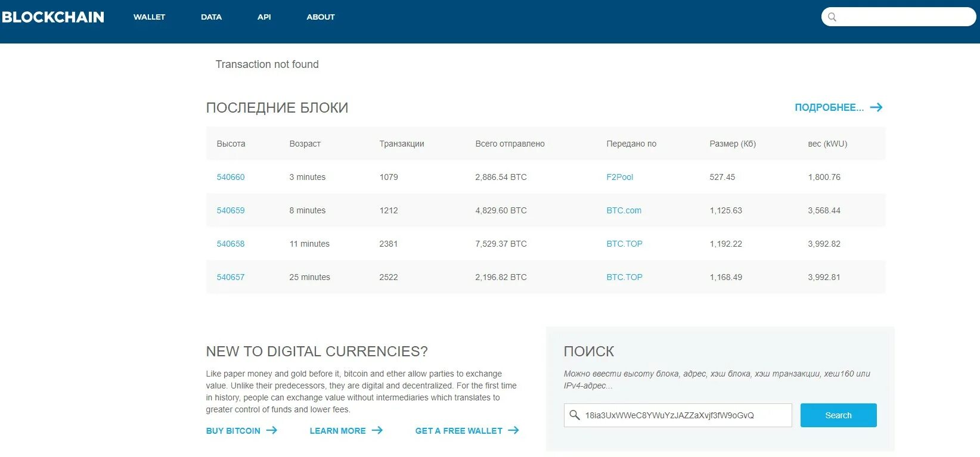Click the size value 527.45

(722, 177)
